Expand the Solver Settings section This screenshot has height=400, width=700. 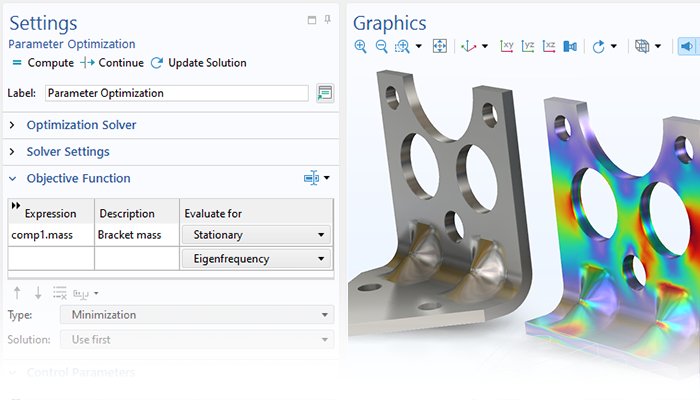point(12,152)
